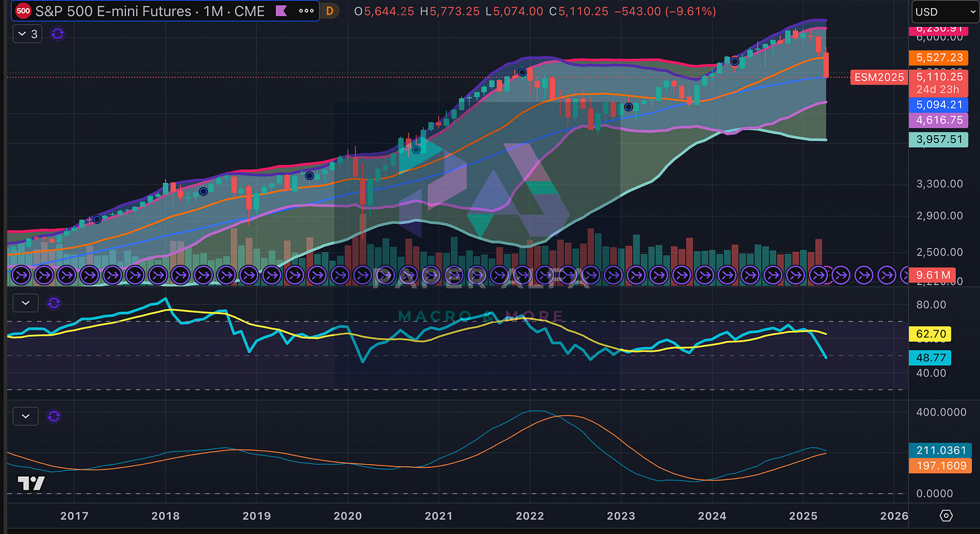Click the event marker on mid-2019 candle

(x=310, y=176)
